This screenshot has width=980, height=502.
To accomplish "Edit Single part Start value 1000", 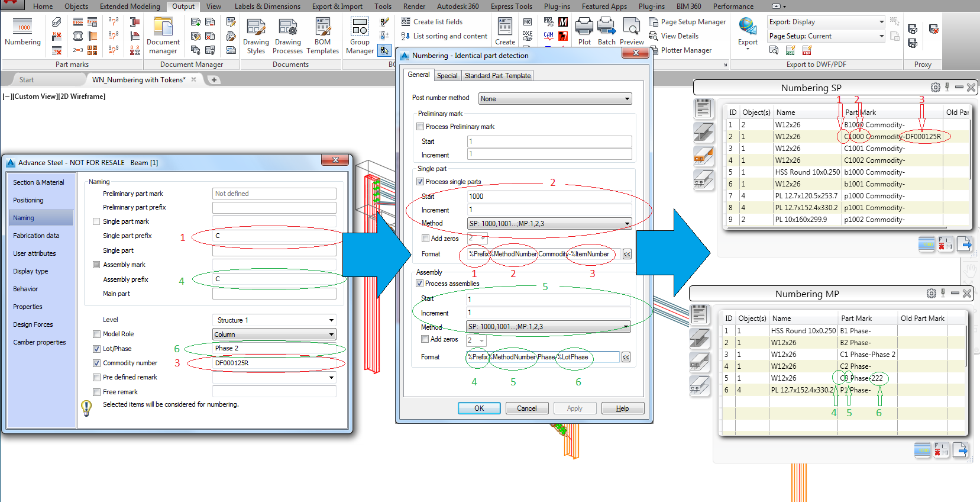I will click(x=549, y=197).
